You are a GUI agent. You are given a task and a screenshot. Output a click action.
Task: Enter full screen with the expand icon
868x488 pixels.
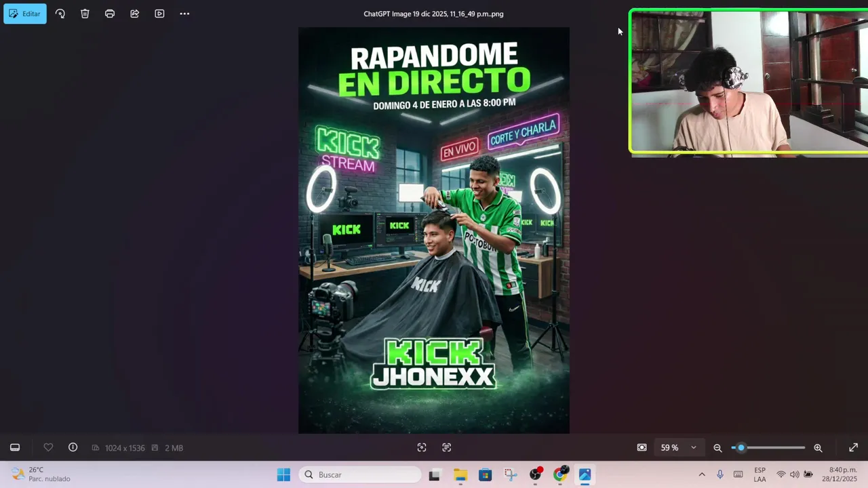[853, 447]
